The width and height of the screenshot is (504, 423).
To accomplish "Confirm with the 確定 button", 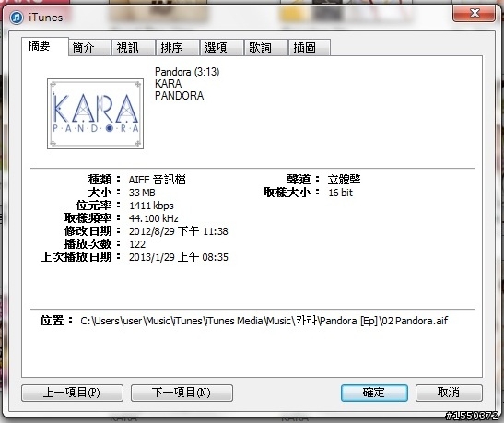I will click(x=374, y=393).
